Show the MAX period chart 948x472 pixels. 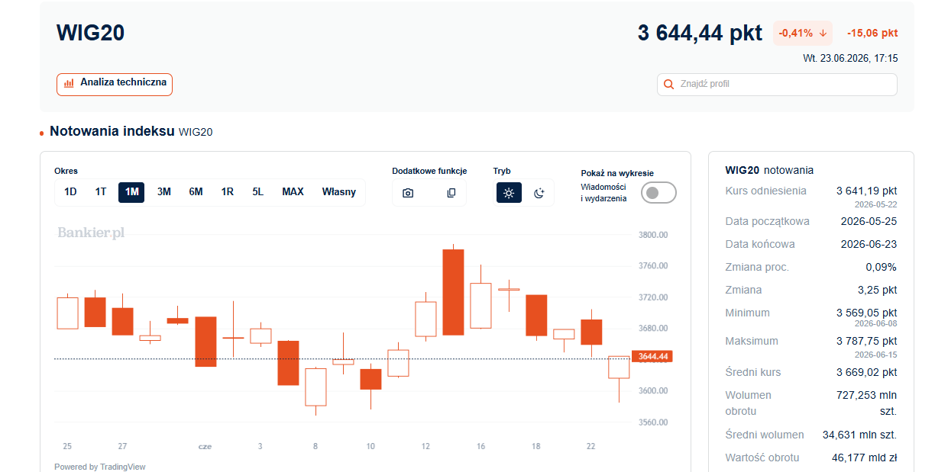(293, 192)
